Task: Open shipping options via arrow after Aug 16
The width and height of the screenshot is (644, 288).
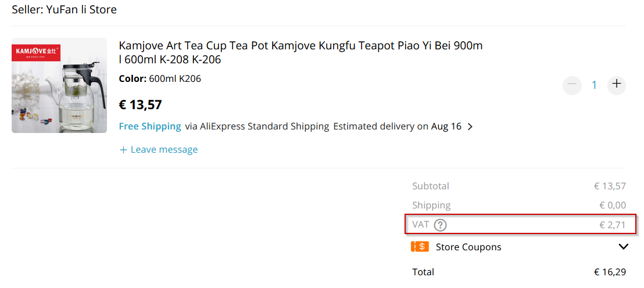Action: [x=470, y=127]
